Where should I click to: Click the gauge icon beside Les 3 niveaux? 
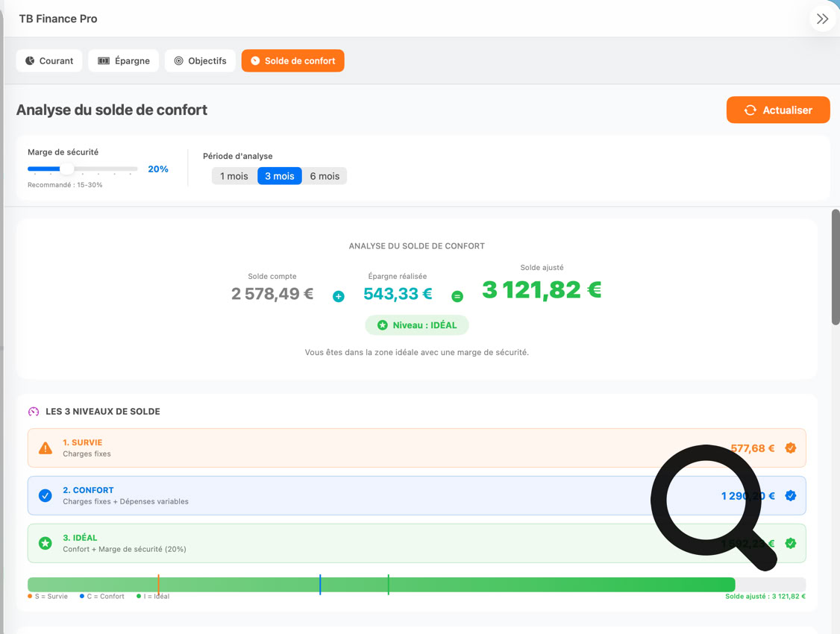34,412
